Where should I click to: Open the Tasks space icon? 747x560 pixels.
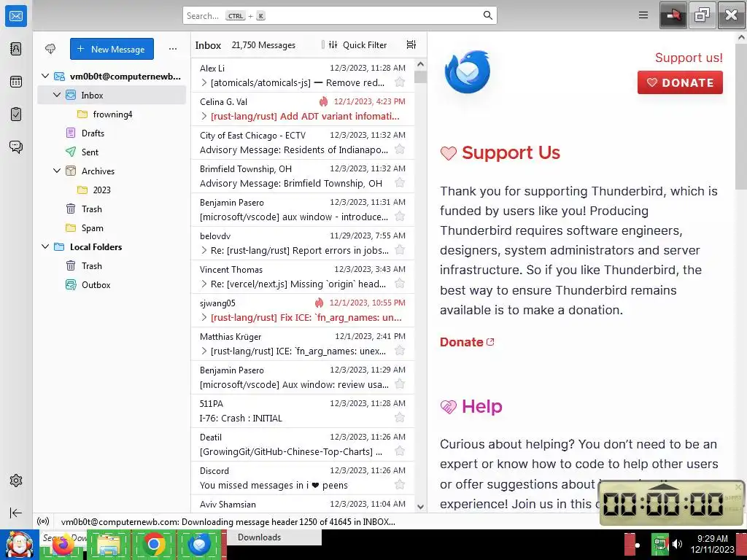[x=16, y=114]
